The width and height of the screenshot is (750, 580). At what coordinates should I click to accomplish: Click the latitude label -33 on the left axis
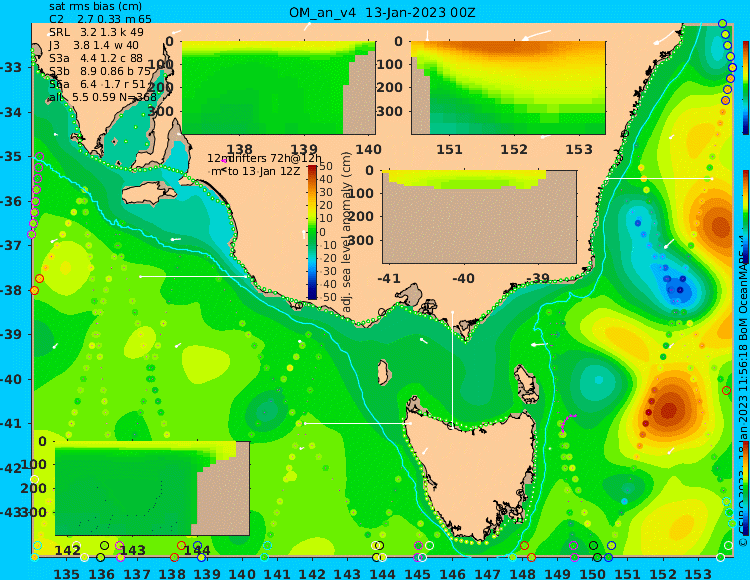click(x=11, y=67)
